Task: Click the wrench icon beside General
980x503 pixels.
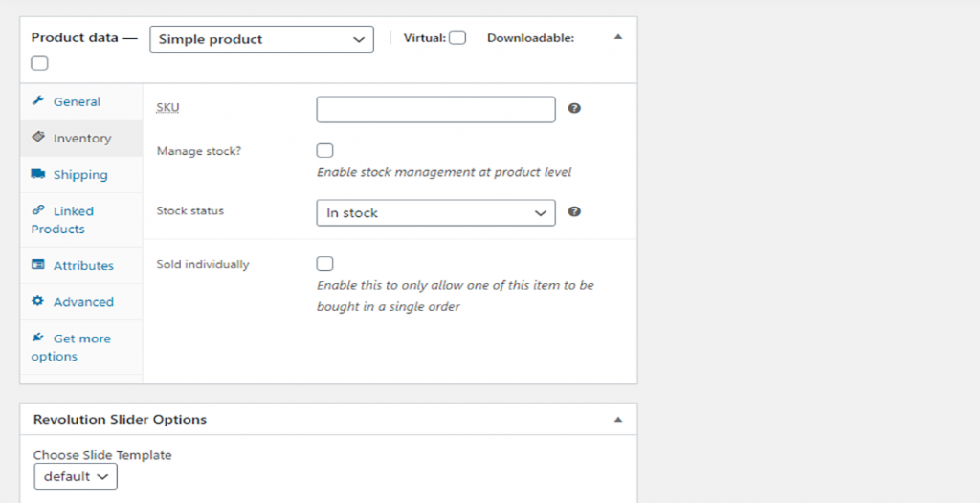Action: pyautogui.click(x=38, y=101)
